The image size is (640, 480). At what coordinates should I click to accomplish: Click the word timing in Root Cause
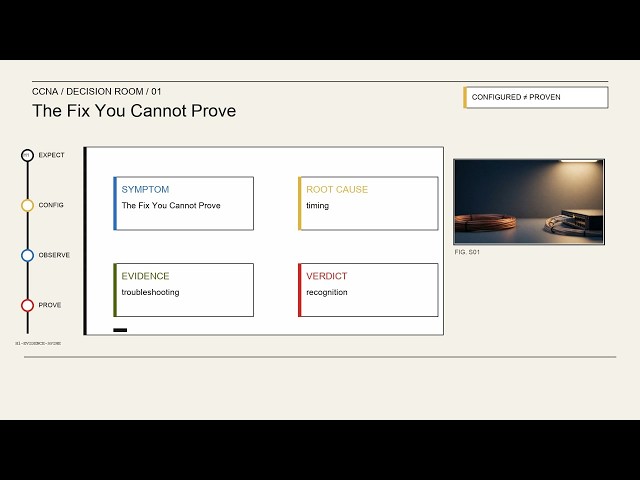coord(318,206)
